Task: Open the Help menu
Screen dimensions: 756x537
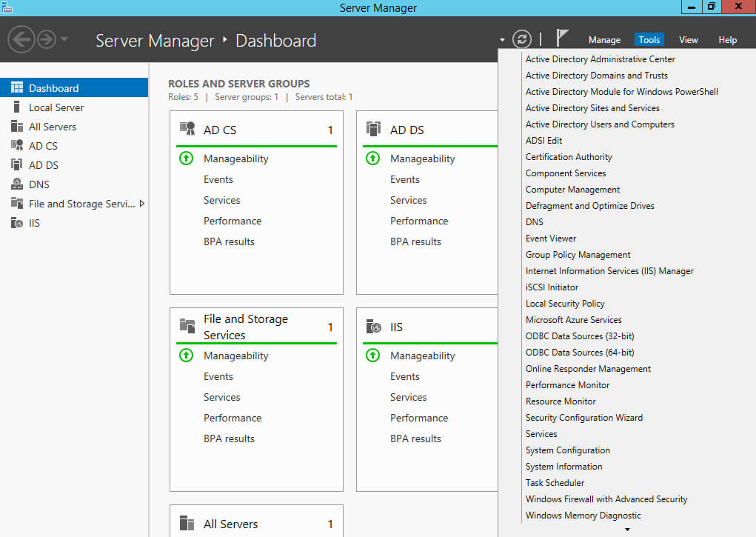Action: (x=727, y=40)
